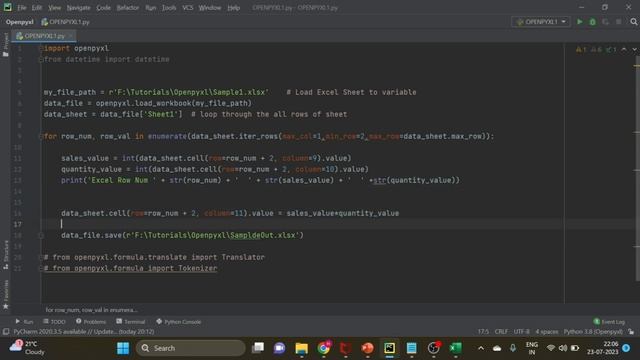Open the OPENPYXL1 run configuration dropdown
640x360 pixels.
(540, 22)
